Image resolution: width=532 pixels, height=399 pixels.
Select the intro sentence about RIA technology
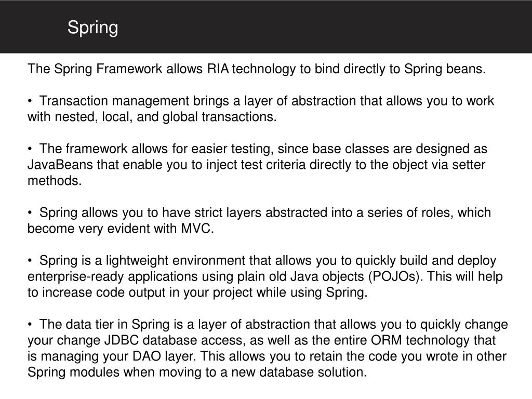coord(257,69)
